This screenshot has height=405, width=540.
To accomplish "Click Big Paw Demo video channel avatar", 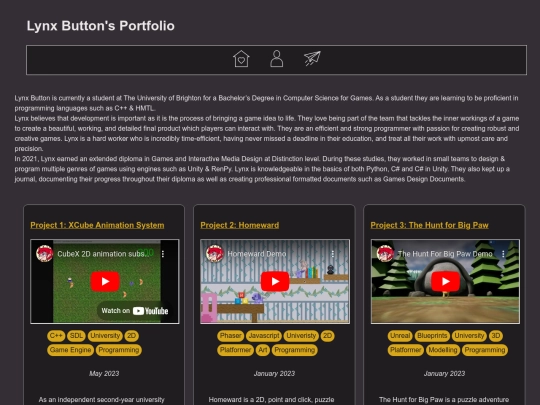I will (x=385, y=253).
